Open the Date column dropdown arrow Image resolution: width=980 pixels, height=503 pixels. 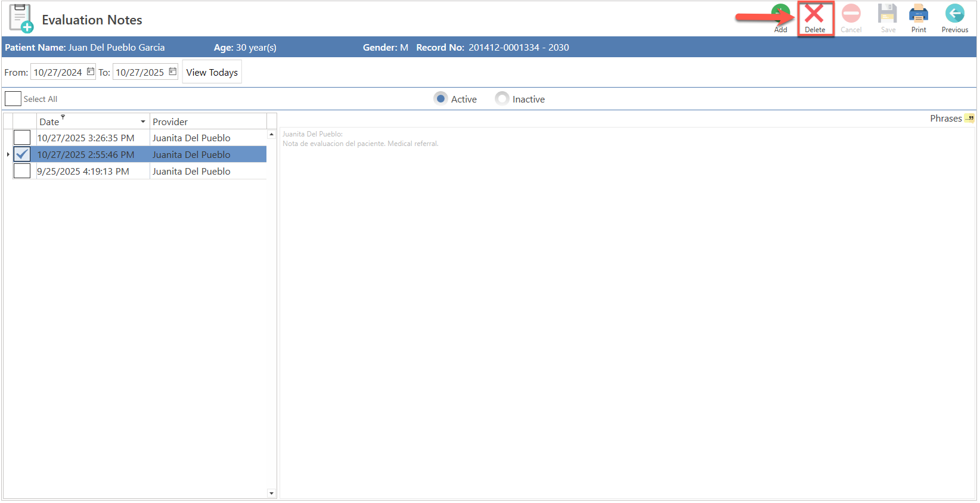point(143,122)
